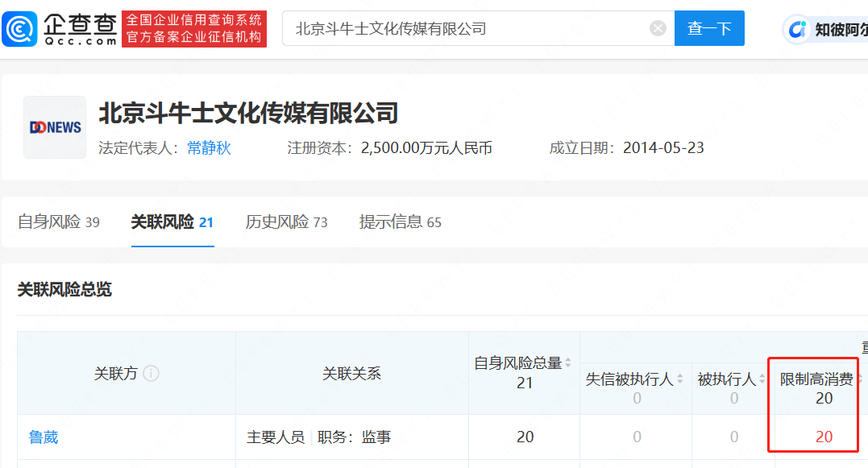The height and width of the screenshot is (468, 868).
Task: Click the 查一下 search button
Action: (709, 28)
